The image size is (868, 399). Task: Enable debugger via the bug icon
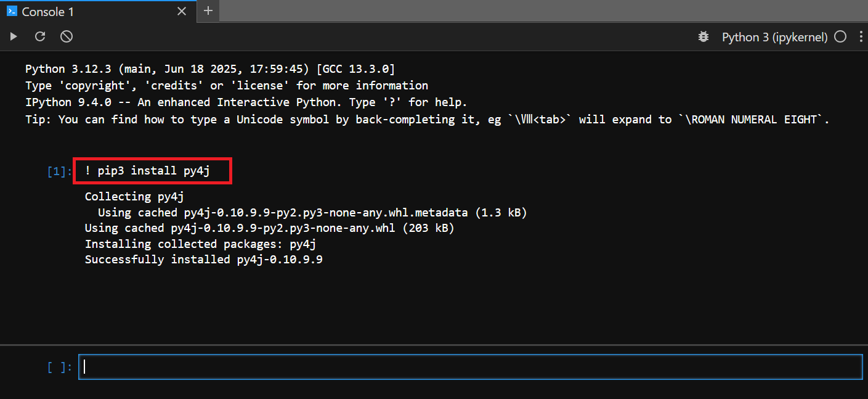point(703,37)
